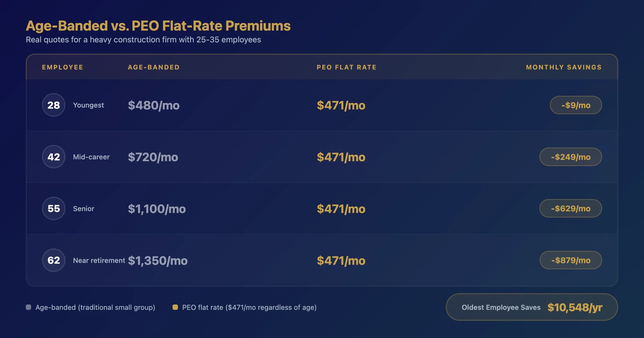Click the Age-Banded vs. PEO Flat-Rate Premiums title

[x=158, y=26]
